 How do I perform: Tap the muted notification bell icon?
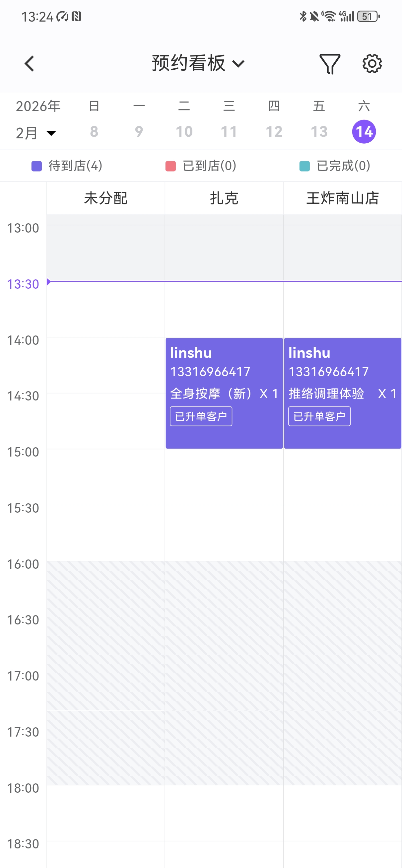(x=314, y=16)
